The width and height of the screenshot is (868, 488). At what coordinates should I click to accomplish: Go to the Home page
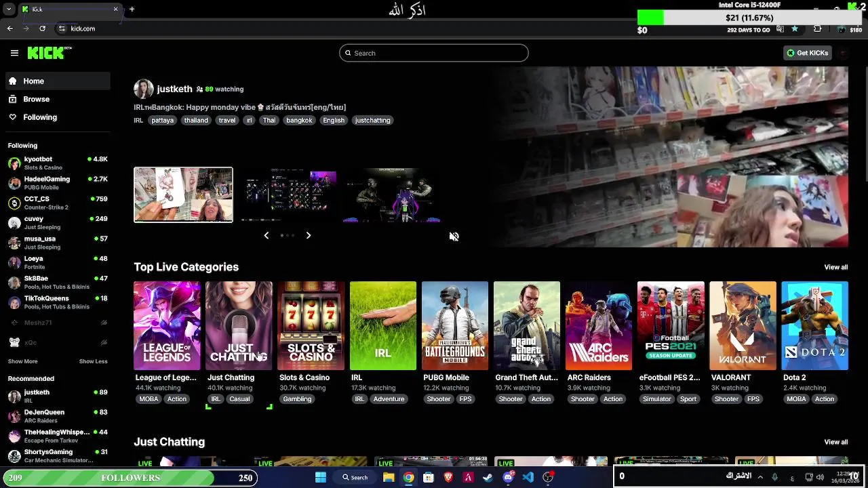point(58,81)
